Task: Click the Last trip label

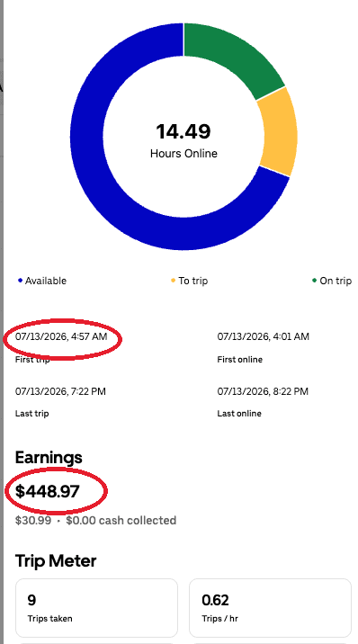Action: 32,413
